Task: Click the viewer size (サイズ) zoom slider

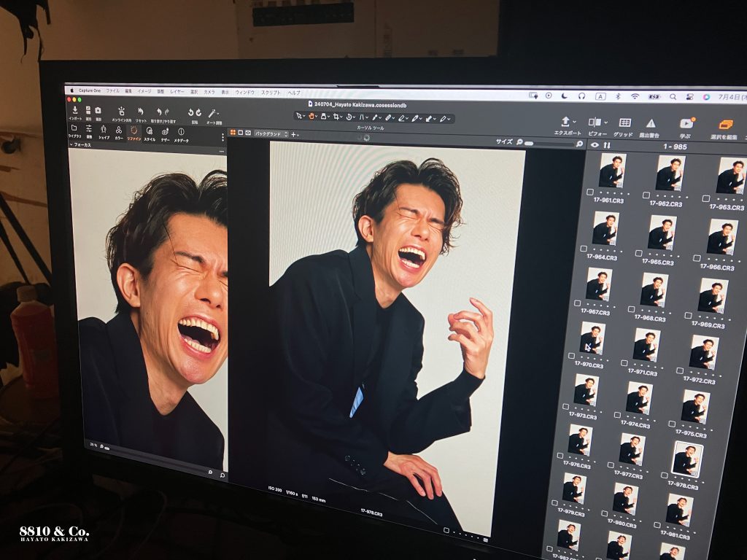Action: 549,143
